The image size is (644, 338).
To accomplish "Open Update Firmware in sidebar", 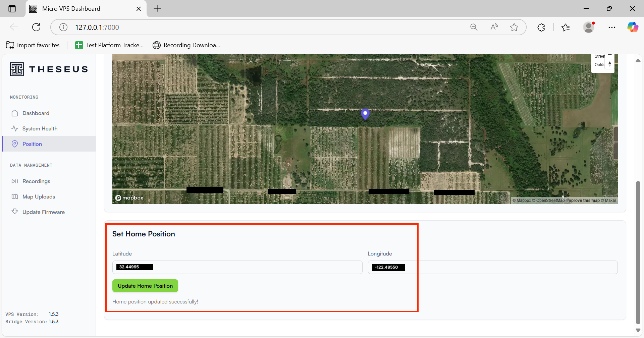I will 43,212.
